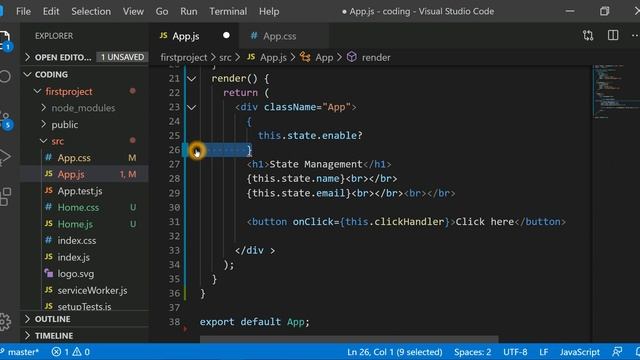Open the Selection menu
Screen dimensions: 640x360
tap(91, 11)
